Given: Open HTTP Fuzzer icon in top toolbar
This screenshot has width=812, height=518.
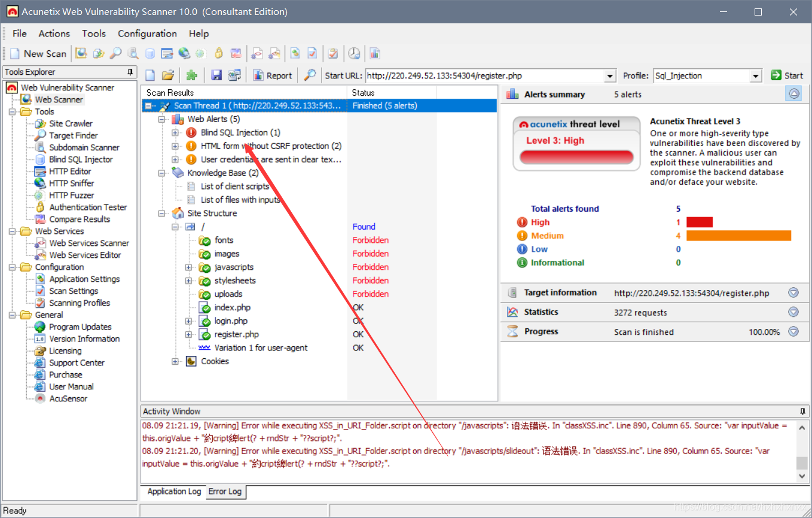Looking at the screenshot, I should [x=201, y=54].
